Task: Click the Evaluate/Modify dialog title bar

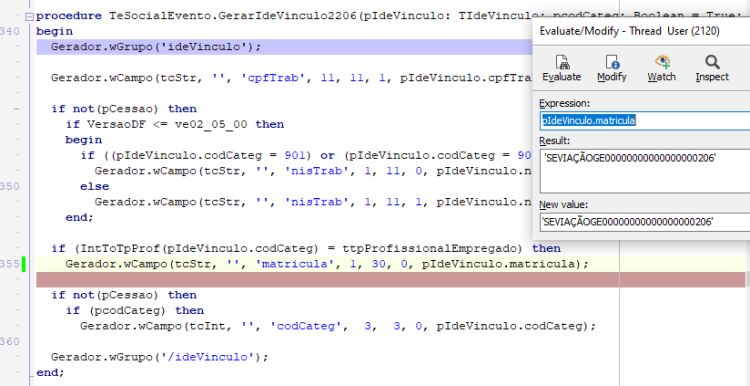Action: pyautogui.click(x=641, y=31)
